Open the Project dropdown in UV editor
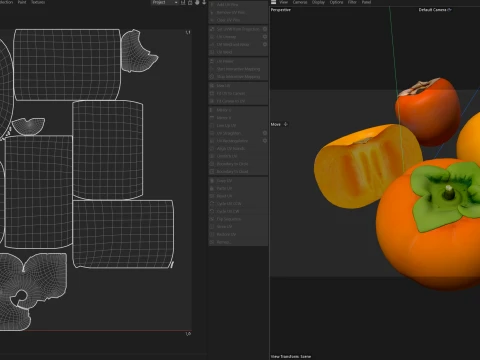This screenshot has width=480, height=360. coord(164,2)
